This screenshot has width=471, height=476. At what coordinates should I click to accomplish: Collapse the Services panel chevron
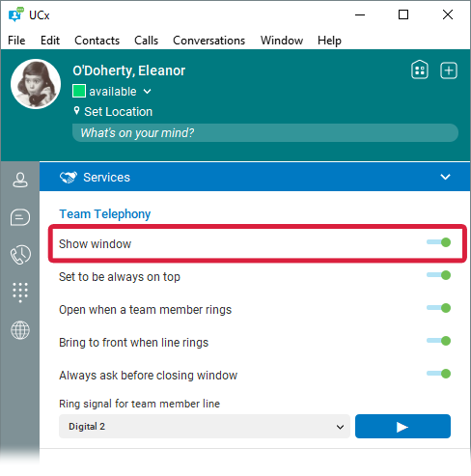445,177
